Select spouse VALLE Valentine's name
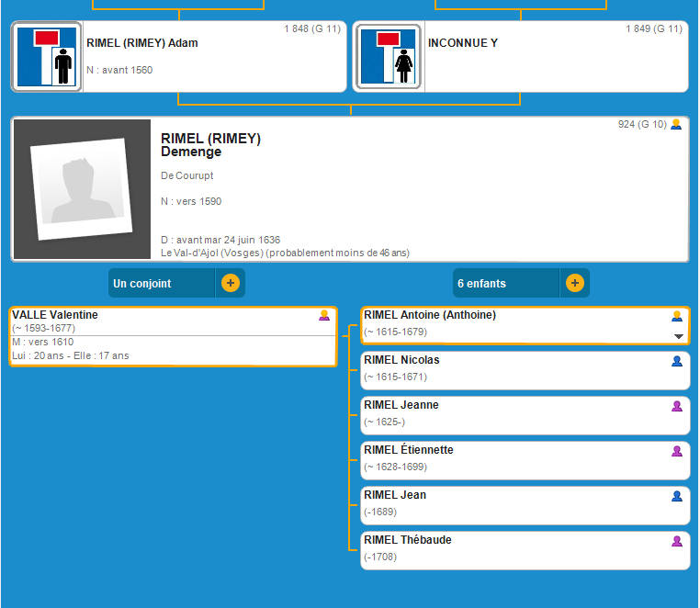 [x=55, y=315]
